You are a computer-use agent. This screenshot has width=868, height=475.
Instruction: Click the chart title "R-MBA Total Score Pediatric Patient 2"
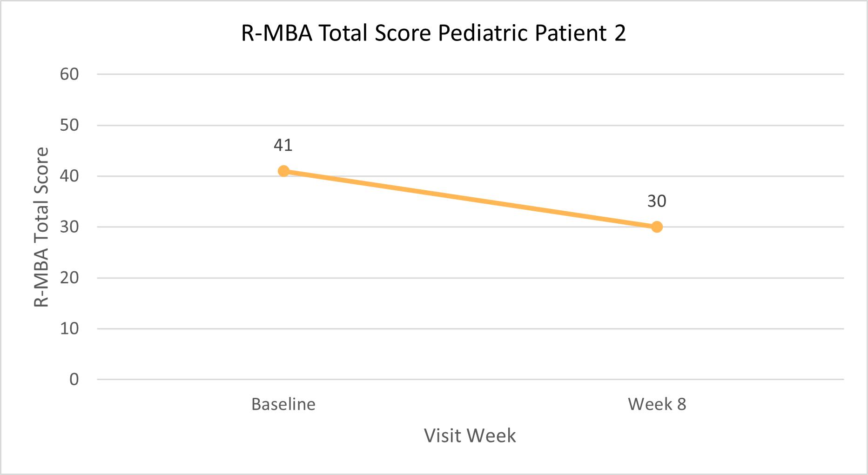[x=433, y=33]
